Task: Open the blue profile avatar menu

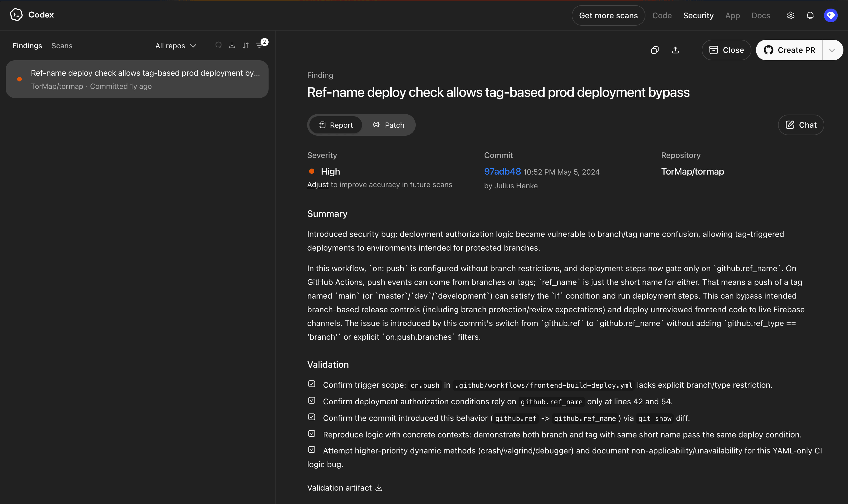Action: (830, 15)
